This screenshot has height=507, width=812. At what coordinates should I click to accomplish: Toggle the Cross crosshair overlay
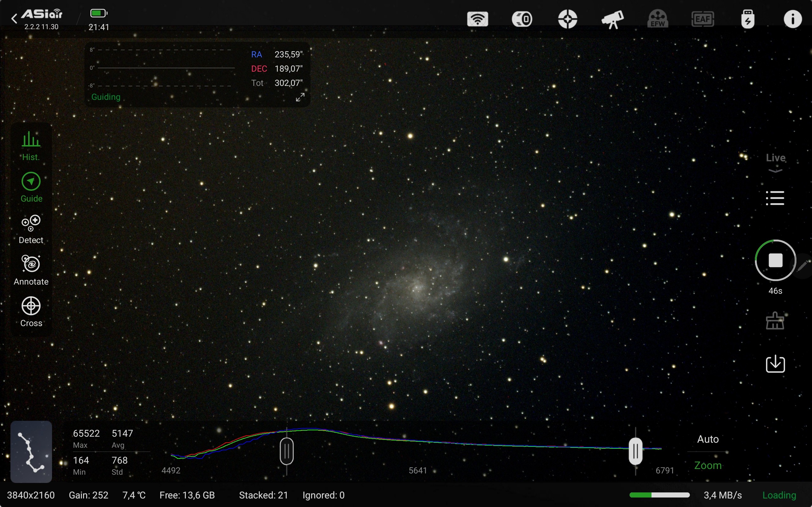tap(31, 311)
